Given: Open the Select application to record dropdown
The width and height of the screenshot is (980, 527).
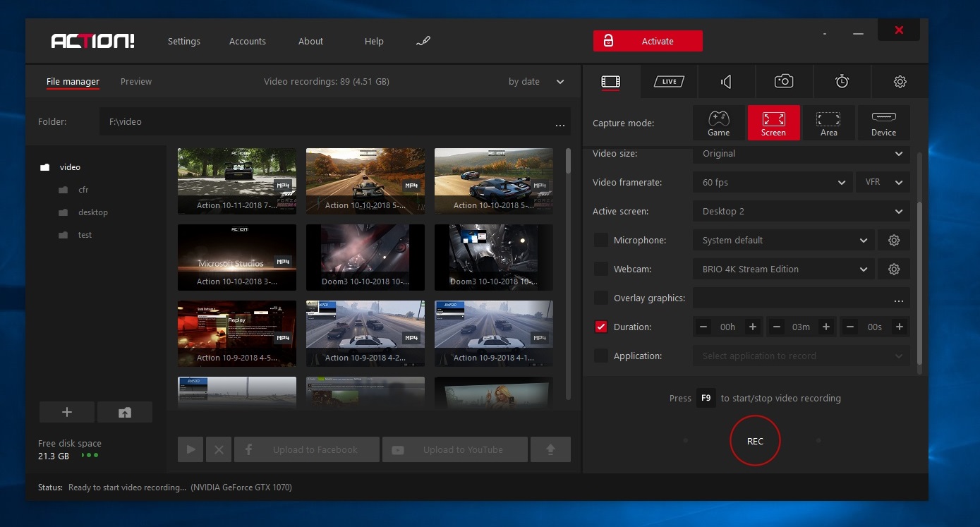Looking at the screenshot, I should pos(801,356).
